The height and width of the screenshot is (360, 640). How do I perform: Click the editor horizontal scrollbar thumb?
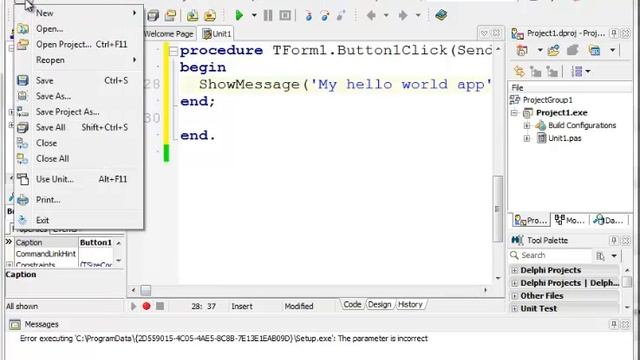[x=146, y=290]
